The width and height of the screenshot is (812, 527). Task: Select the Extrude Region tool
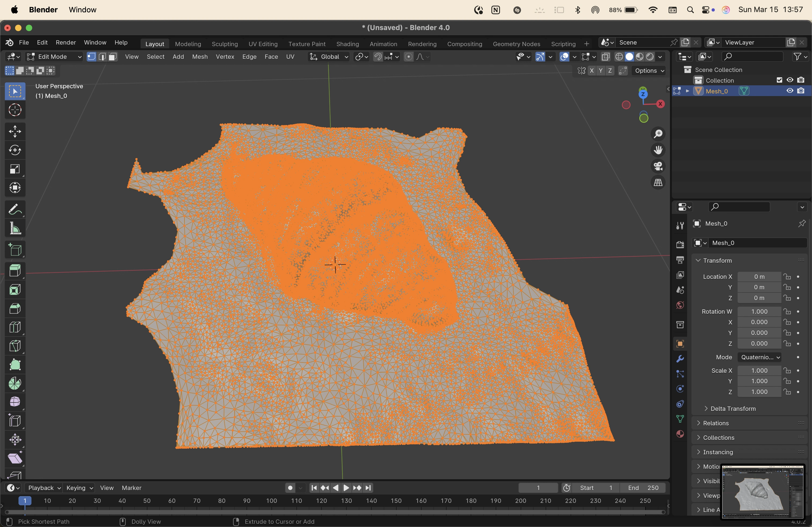[x=15, y=271]
